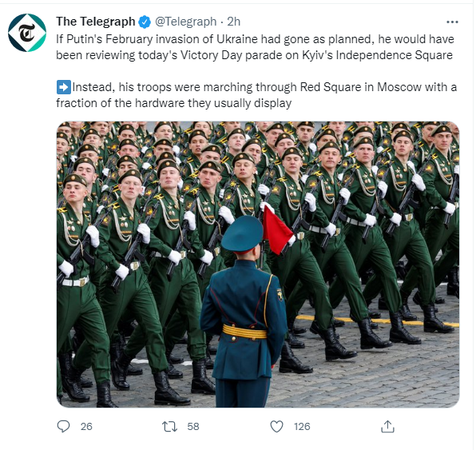
Task: View the 58 retweets count
Action: [193, 427]
